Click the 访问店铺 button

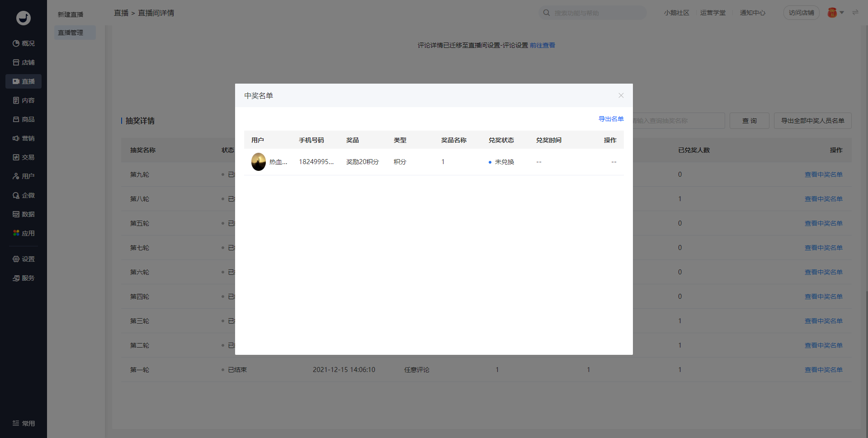pyautogui.click(x=801, y=13)
